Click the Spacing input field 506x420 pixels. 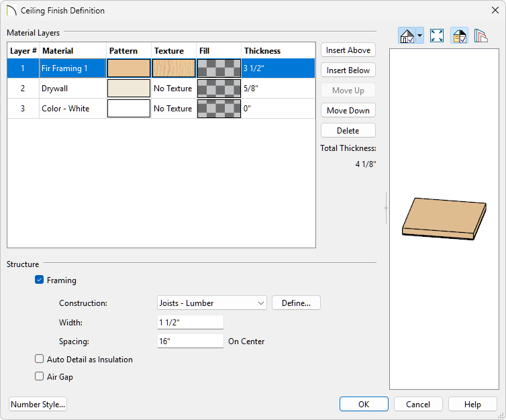190,342
